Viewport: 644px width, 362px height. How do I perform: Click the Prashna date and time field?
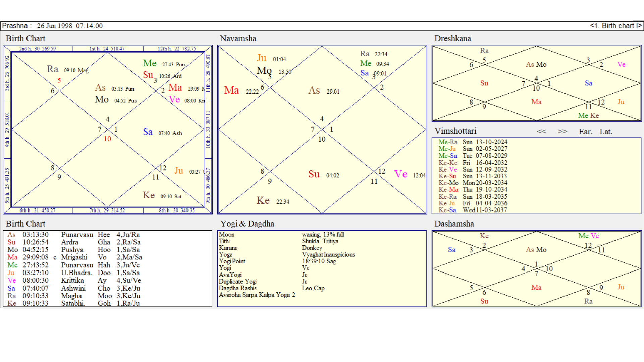(69, 26)
